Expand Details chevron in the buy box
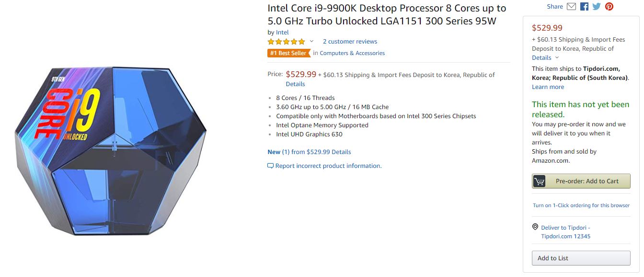644x277 pixels. click(556, 58)
